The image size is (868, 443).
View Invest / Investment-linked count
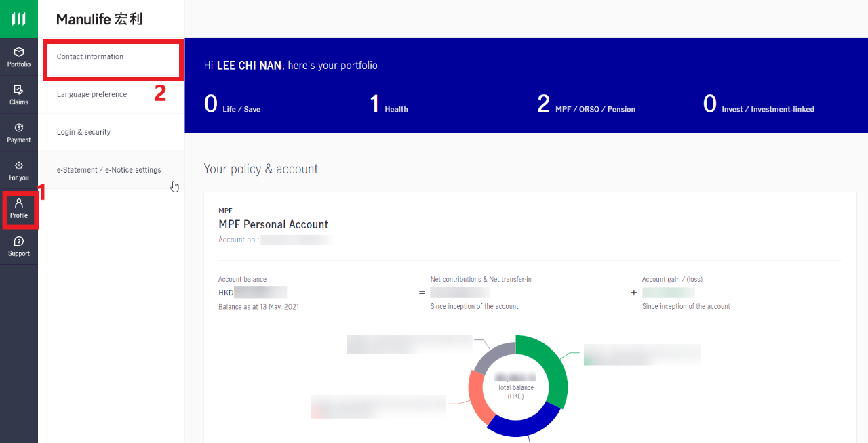point(758,104)
